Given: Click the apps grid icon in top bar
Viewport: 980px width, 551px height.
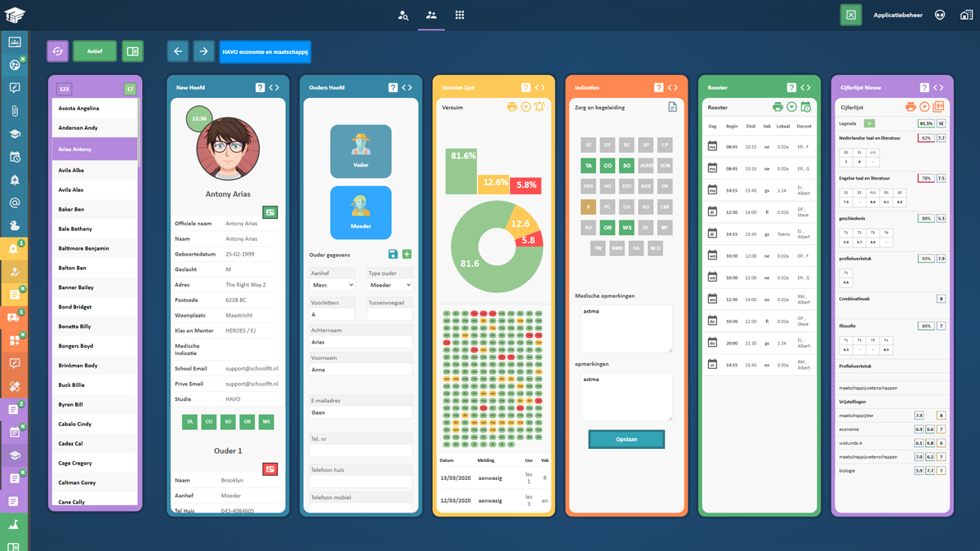Looking at the screenshot, I should (x=460, y=16).
